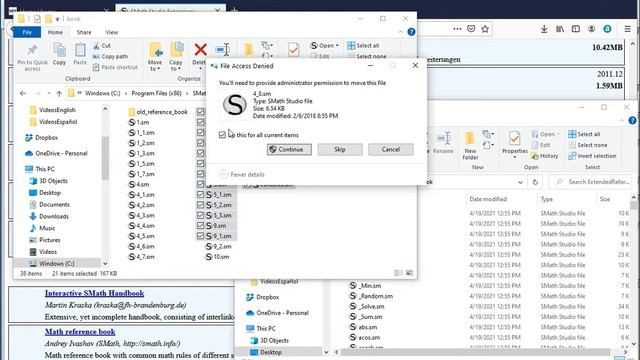Click New folder in back Explorer window
This screenshot has width=640, height=360.
470,145
